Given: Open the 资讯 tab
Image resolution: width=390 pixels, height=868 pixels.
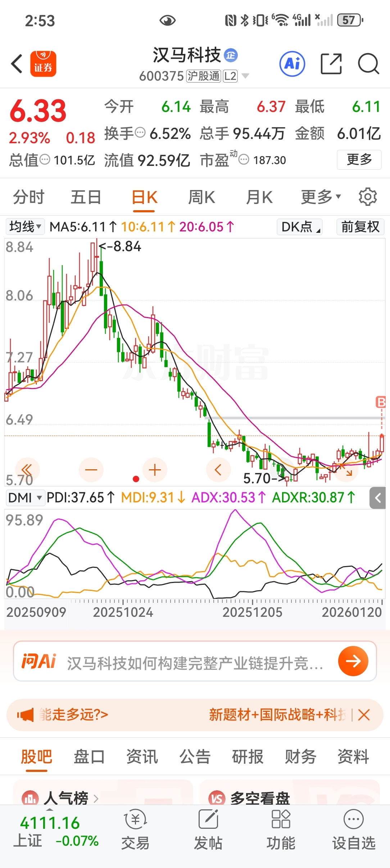Looking at the screenshot, I should pyautogui.click(x=142, y=756).
